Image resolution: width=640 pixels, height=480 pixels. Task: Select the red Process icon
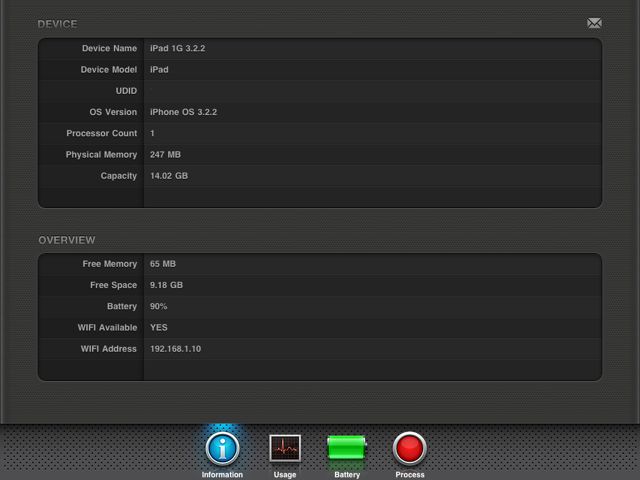tap(409, 448)
